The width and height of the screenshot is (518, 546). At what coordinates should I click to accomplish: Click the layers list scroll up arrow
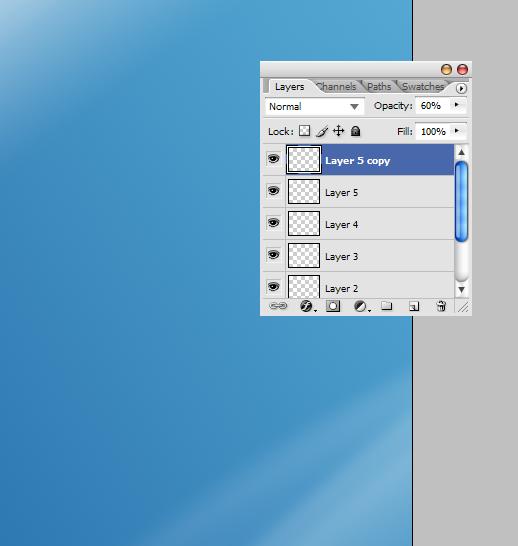(461, 152)
